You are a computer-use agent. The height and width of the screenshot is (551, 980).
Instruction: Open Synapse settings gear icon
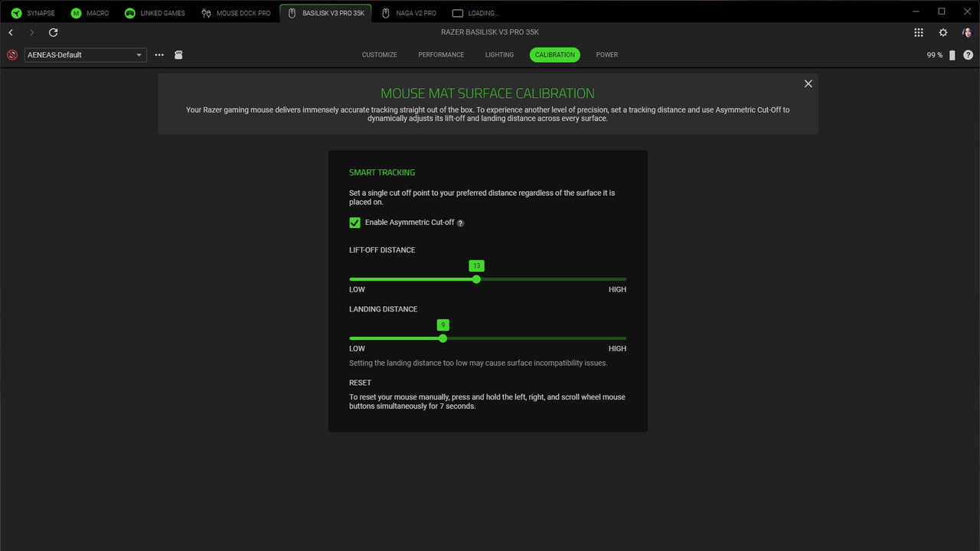(x=943, y=33)
